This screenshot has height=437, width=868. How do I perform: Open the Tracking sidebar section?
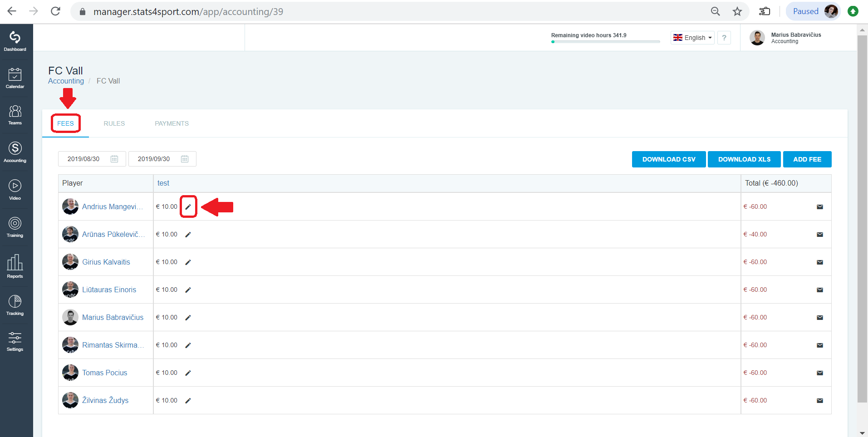(x=15, y=305)
